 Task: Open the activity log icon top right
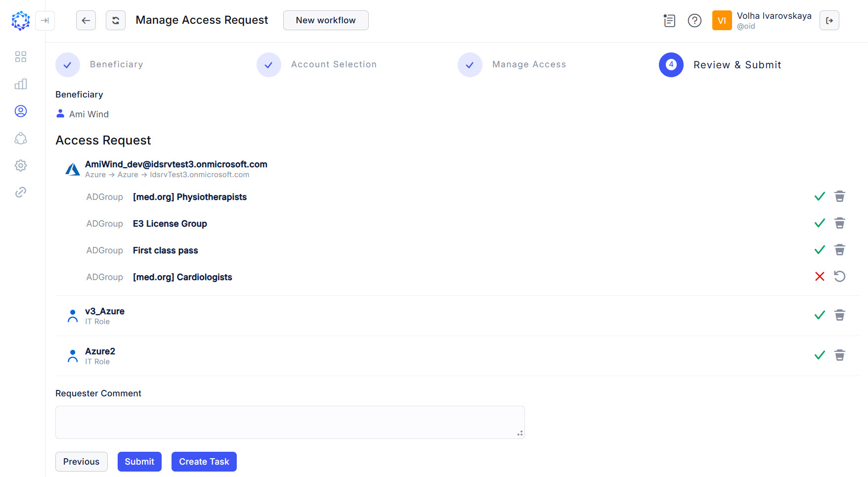[x=669, y=20]
